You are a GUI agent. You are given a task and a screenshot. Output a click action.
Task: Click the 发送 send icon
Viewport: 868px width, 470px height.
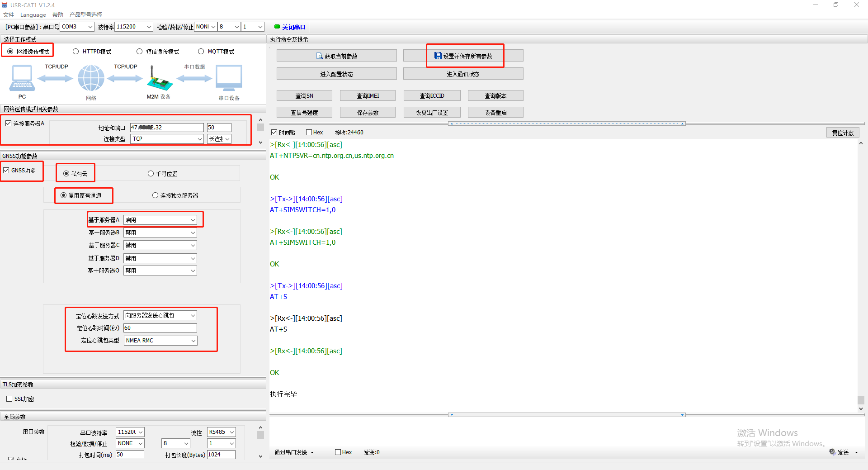pyautogui.click(x=832, y=452)
